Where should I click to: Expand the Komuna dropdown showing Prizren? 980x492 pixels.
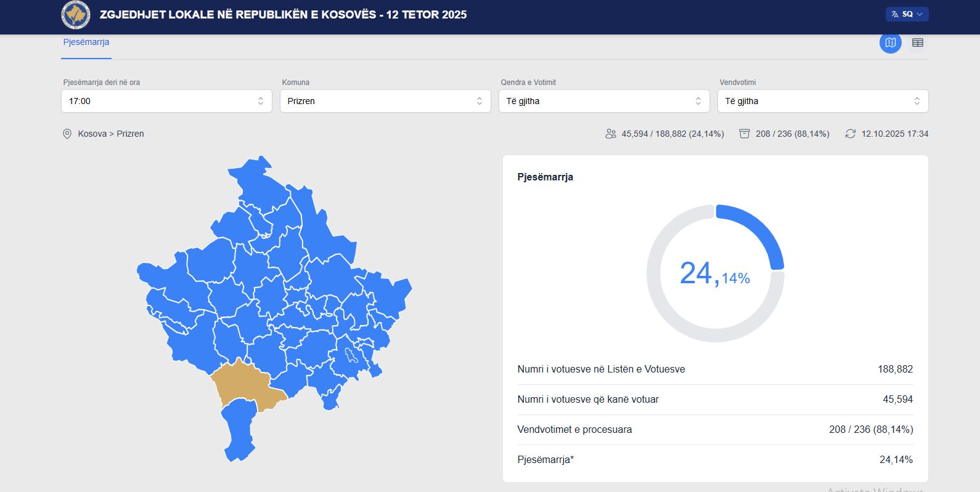pyautogui.click(x=385, y=101)
